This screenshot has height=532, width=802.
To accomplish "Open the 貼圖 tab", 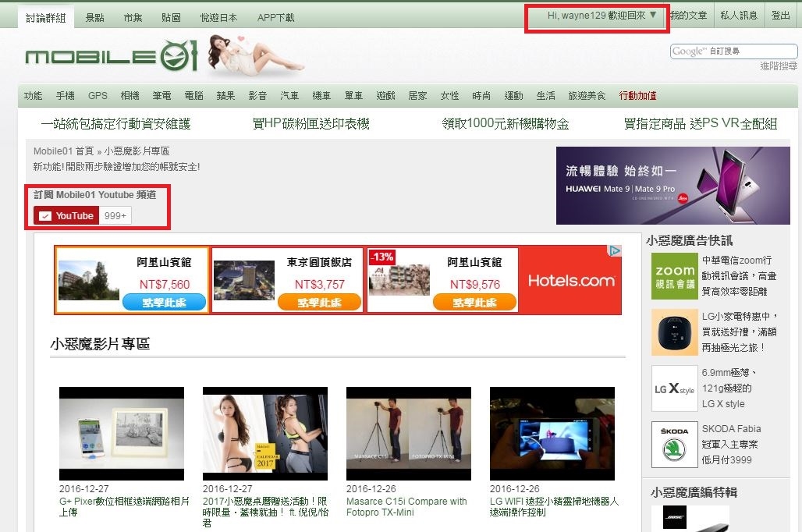I will tap(171, 18).
